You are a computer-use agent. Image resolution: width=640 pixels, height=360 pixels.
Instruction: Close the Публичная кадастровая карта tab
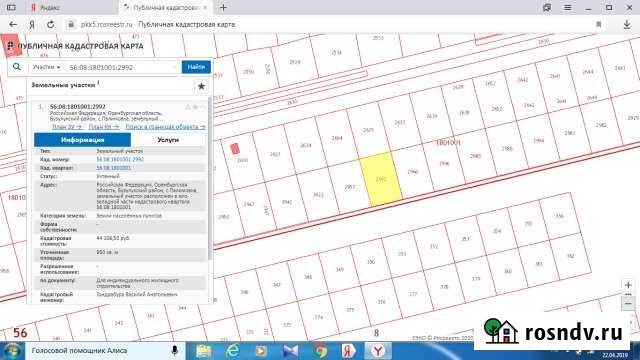pos(205,7)
